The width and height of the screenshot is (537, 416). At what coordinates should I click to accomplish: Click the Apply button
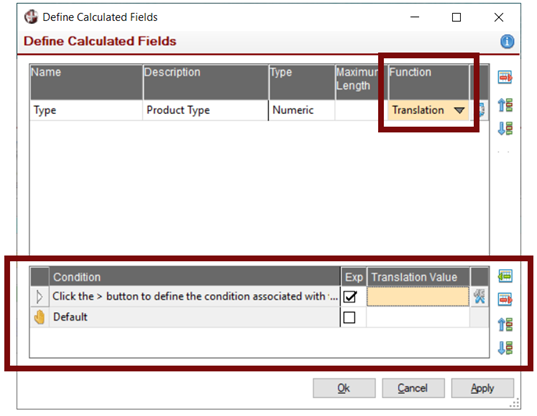coord(482,388)
